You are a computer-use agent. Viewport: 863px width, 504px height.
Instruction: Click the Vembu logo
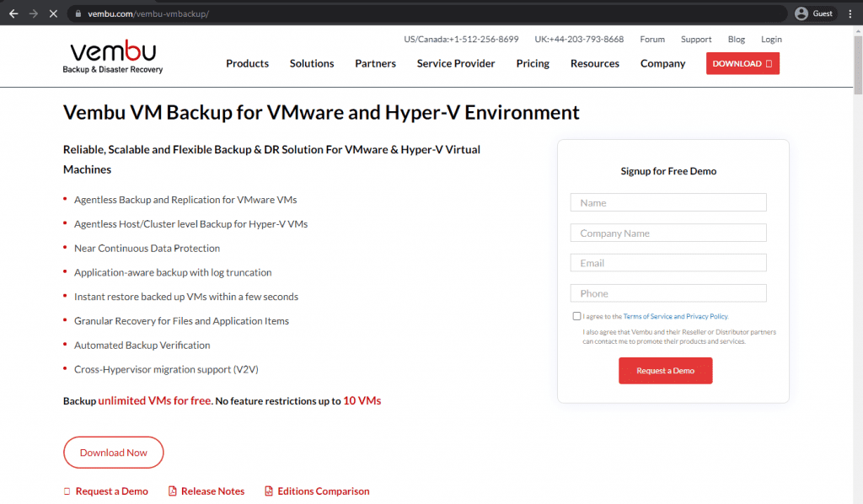click(x=112, y=57)
